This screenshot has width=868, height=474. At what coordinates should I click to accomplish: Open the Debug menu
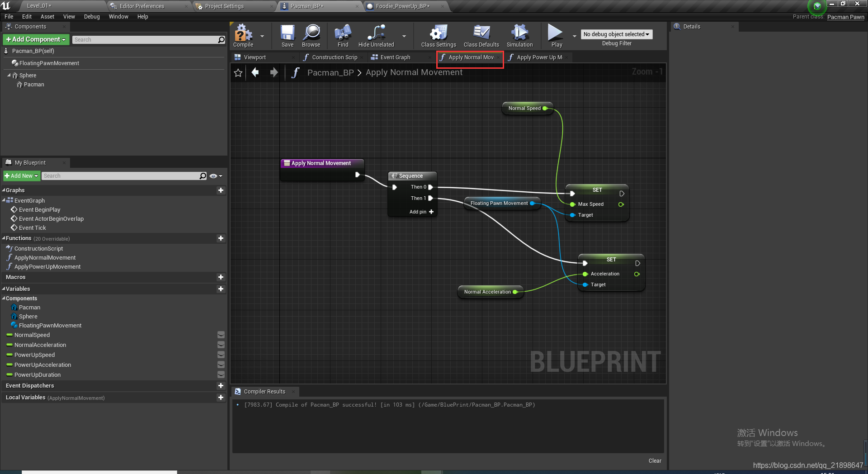pyautogui.click(x=92, y=17)
